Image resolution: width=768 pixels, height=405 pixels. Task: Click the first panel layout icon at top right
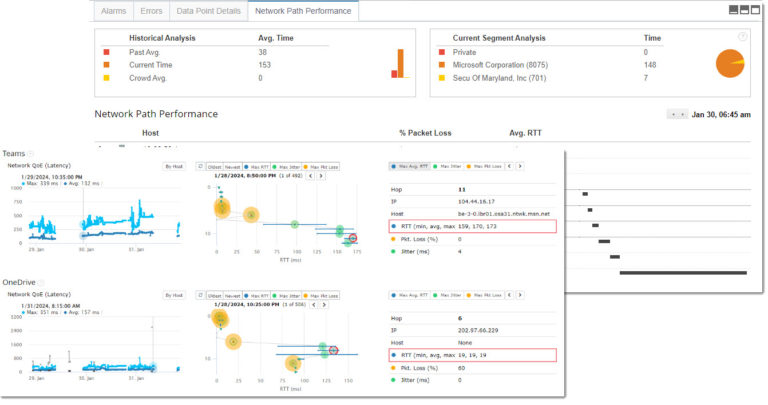coord(733,10)
